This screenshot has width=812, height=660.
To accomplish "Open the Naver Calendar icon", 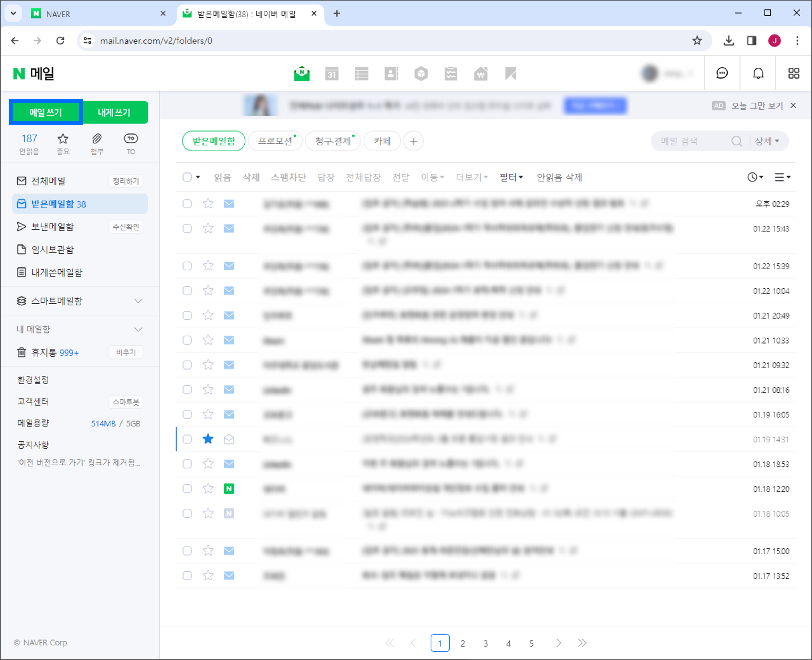I will 332,74.
